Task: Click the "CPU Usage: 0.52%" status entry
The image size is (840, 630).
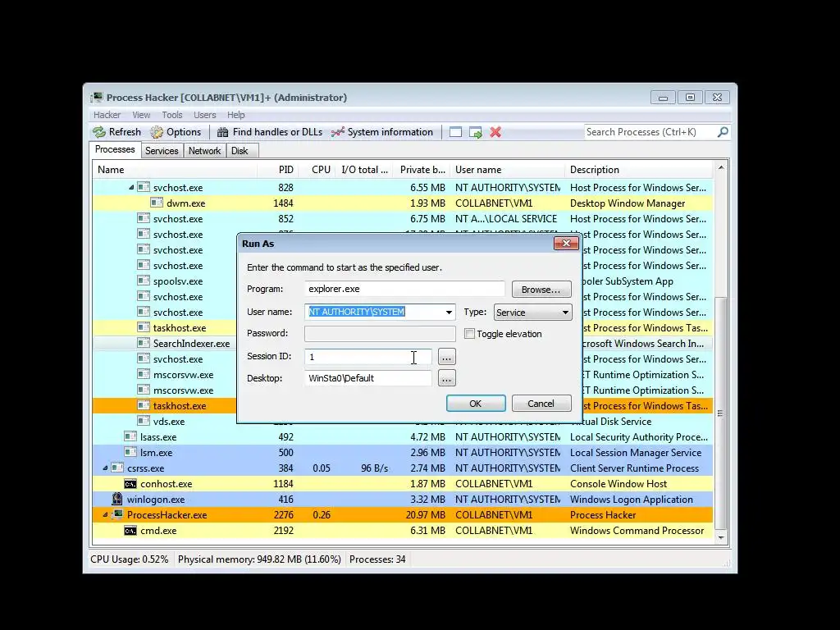Action: (x=129, y=559)
